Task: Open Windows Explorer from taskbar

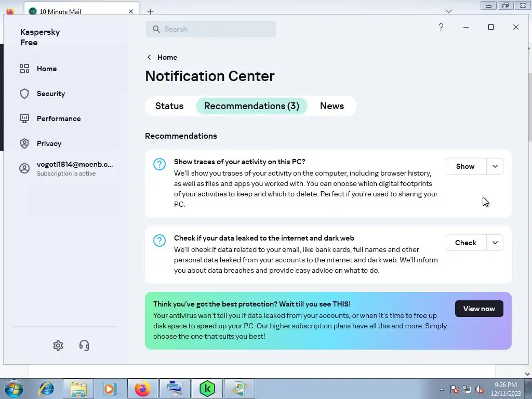Action: (78, 389)
